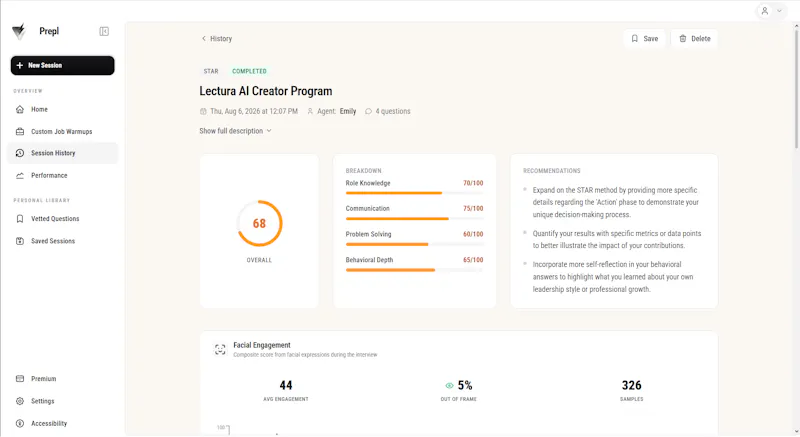Image resolution: width=800 pixels, height=437 pixels.
Task: Select Session History in the sidebar
Action: [62, 153]
